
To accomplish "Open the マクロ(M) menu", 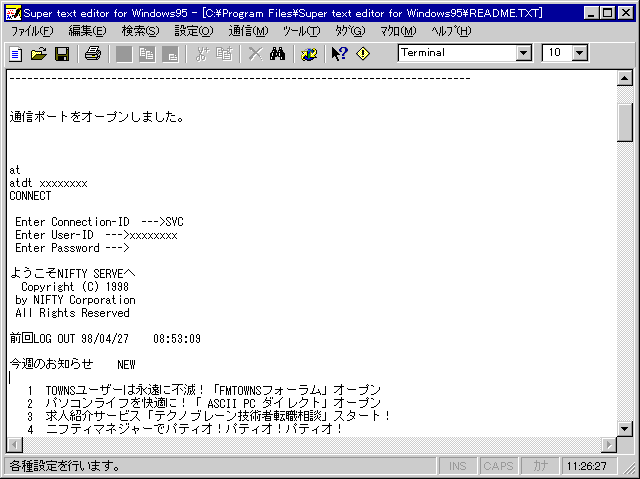I will 398,31.
